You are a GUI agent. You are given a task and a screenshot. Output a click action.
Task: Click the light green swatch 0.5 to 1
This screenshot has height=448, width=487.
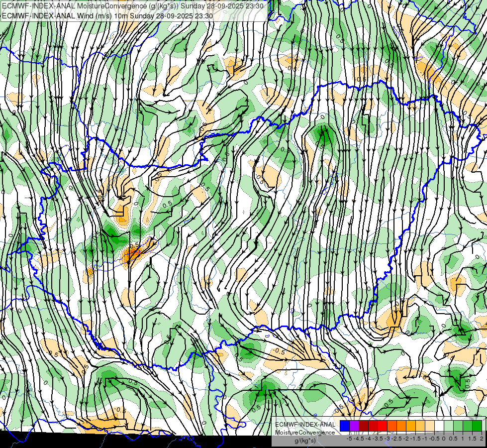459,426
